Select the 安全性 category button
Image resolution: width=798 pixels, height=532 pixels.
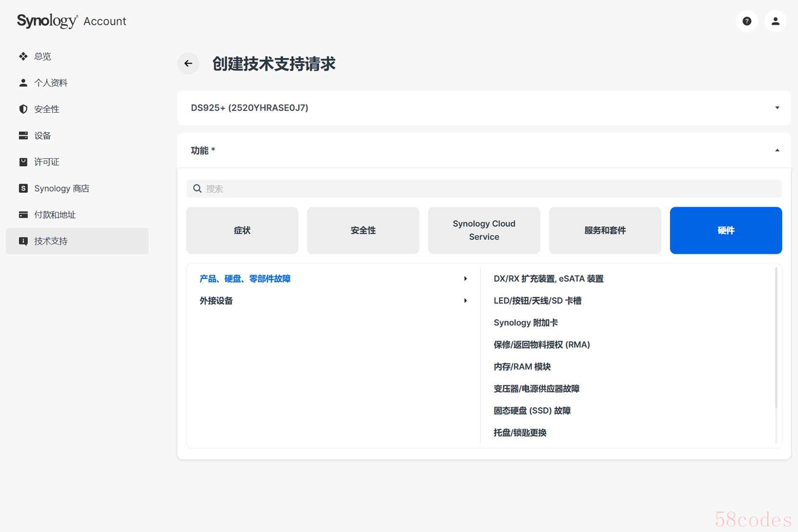coord(363,230)
